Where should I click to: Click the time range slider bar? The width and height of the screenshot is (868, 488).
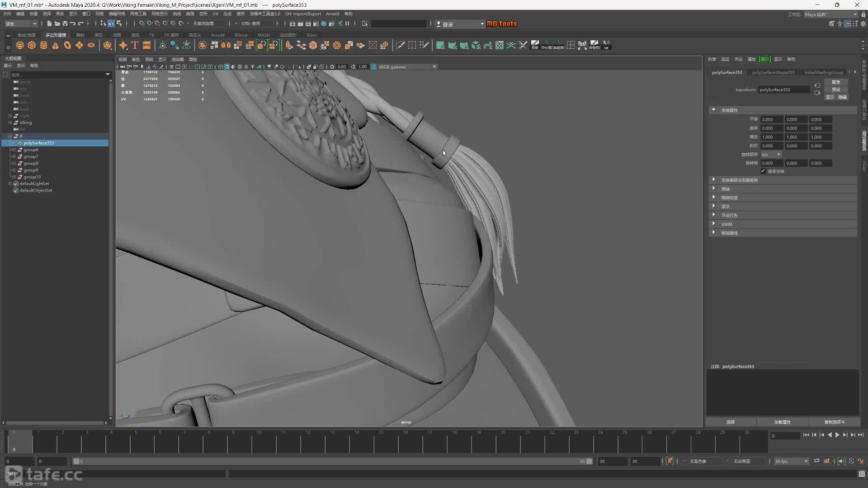coord(333,461)
